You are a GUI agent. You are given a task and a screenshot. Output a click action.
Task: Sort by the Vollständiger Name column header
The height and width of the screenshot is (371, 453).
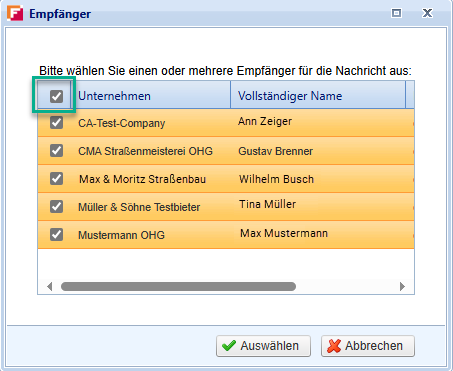coord(318,96)
